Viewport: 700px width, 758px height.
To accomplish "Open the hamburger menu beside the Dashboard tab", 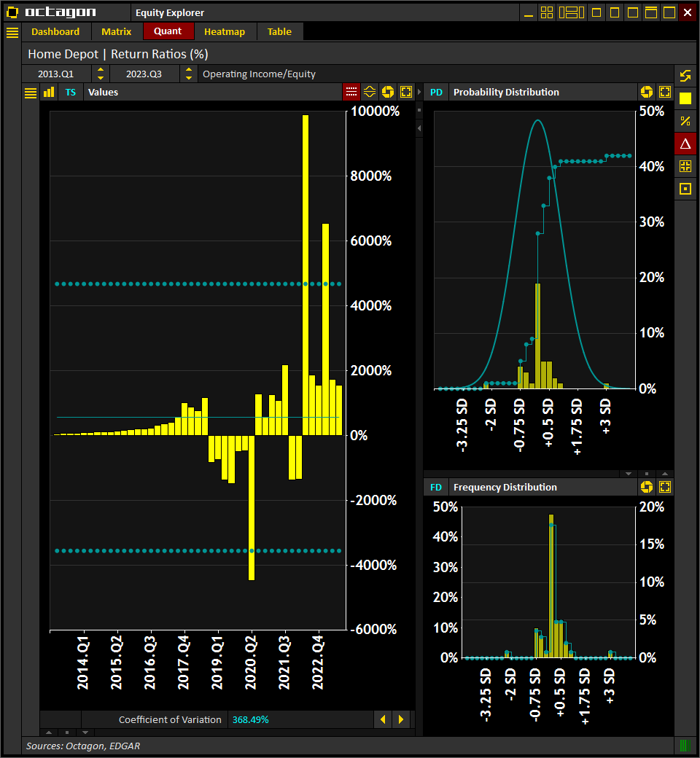I will [12, 32].
